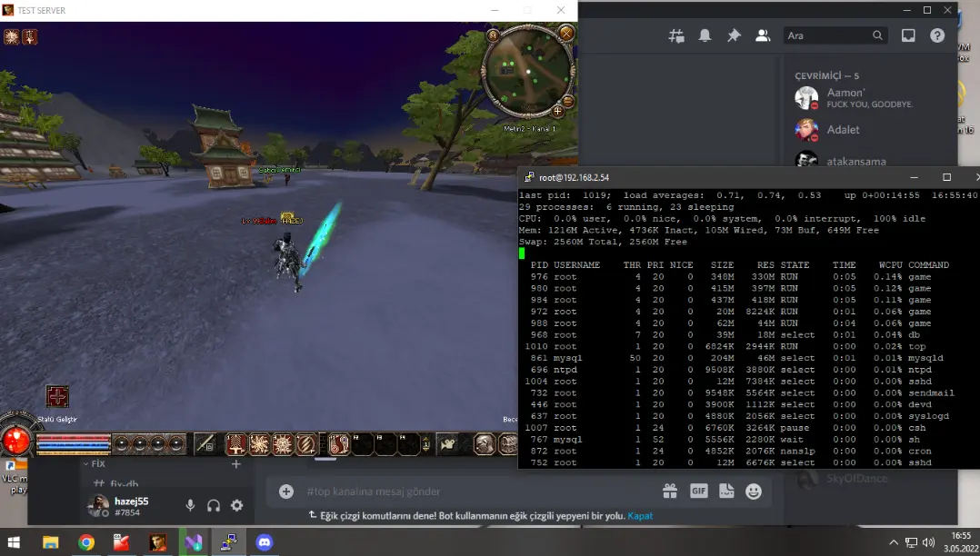Open the Discord inbox
The image size is (980, 556).
click(x=908, y=35)
